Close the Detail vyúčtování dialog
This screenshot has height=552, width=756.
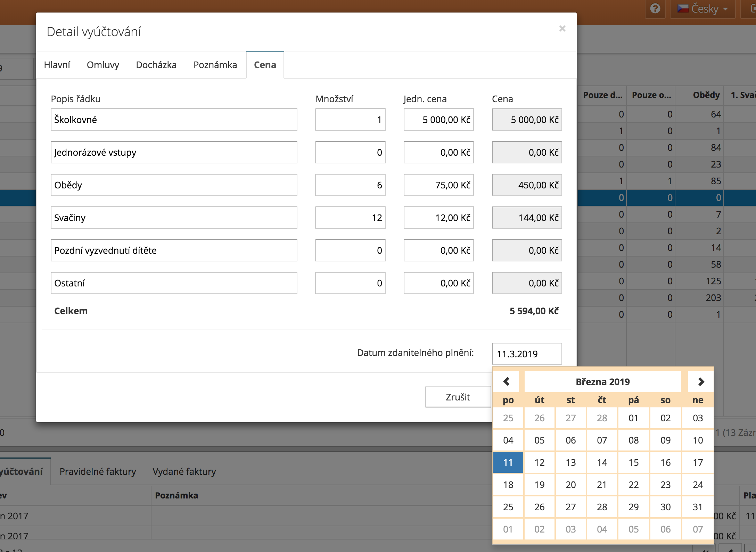click(562, 29)
